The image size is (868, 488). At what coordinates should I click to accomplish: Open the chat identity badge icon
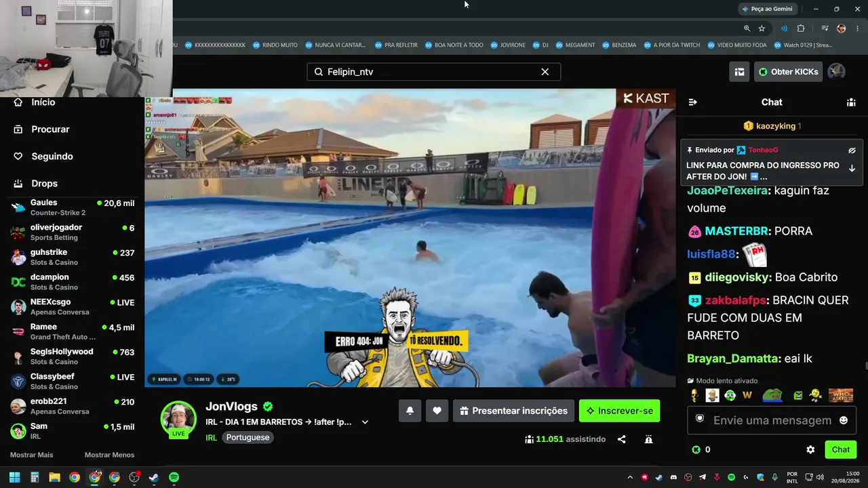[x=700, y=420]
